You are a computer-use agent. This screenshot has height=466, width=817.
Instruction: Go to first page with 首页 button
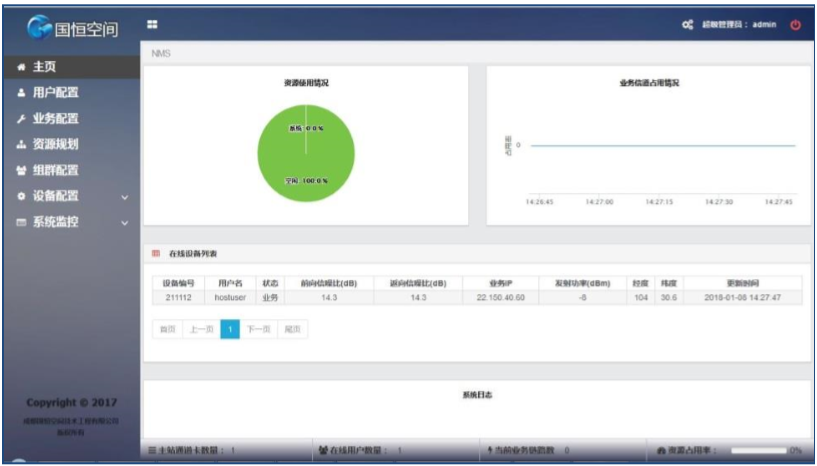coord(168,329)
